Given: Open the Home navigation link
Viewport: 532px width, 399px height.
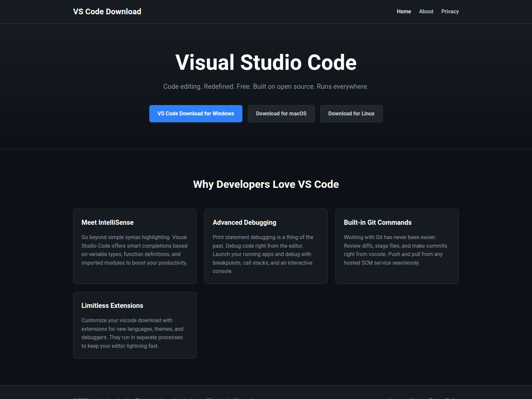Looking at the screenshot, I should point(404,11).
